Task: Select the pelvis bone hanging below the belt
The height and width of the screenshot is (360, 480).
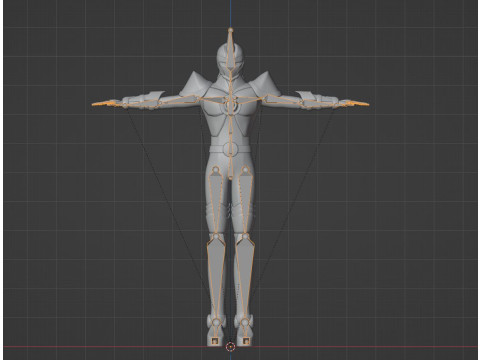Action: [230, 167]
